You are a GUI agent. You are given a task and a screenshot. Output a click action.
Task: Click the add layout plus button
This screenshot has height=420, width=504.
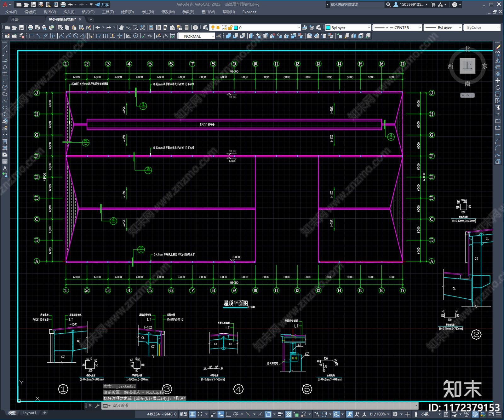coord(44,413)
